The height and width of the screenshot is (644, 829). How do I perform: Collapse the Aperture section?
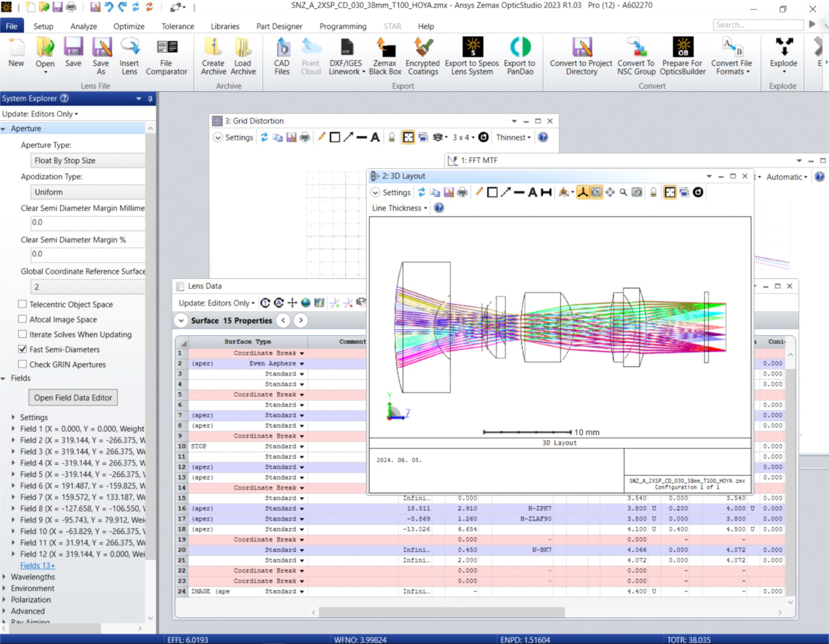tap(3, 129)
